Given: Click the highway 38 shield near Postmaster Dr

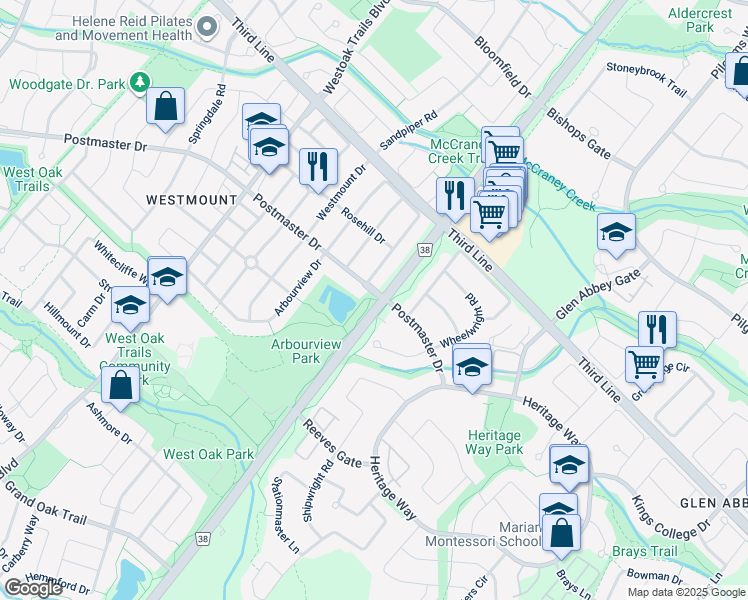Looking at the screenshot, I should point(425,249).
